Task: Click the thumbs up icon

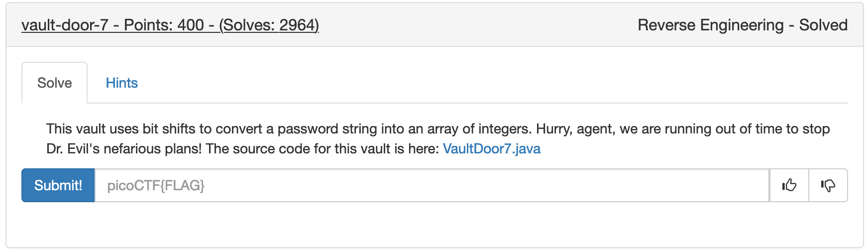Action: [789, 186]
